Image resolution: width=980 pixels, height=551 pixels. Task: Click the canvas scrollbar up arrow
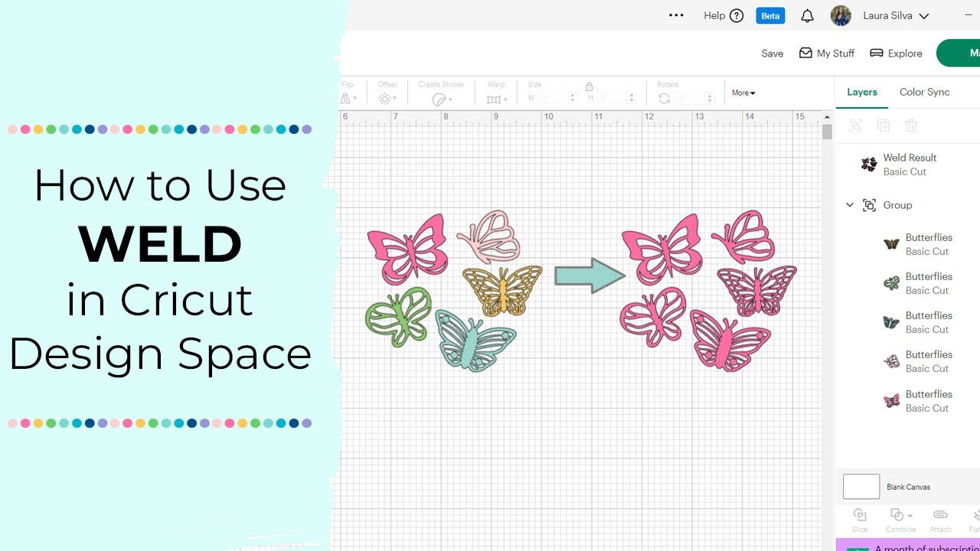827,117
